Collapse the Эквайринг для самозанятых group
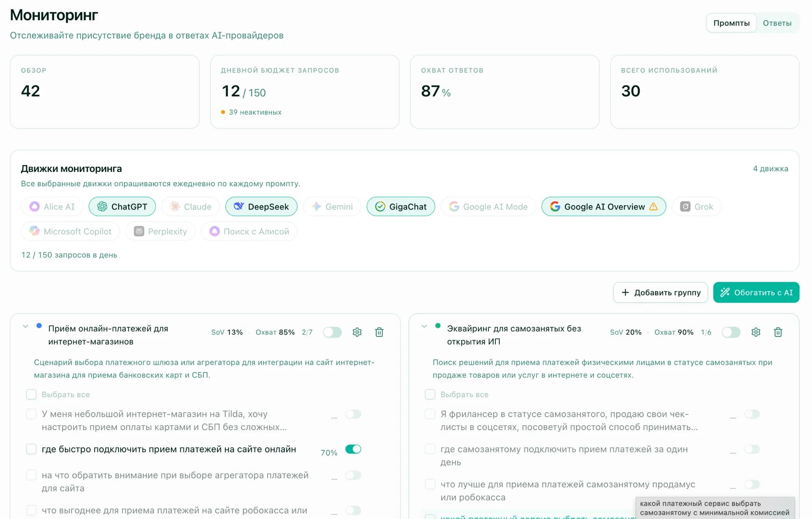Image resolution: width=812 pixels, height=519 pixels. (424, 326)
